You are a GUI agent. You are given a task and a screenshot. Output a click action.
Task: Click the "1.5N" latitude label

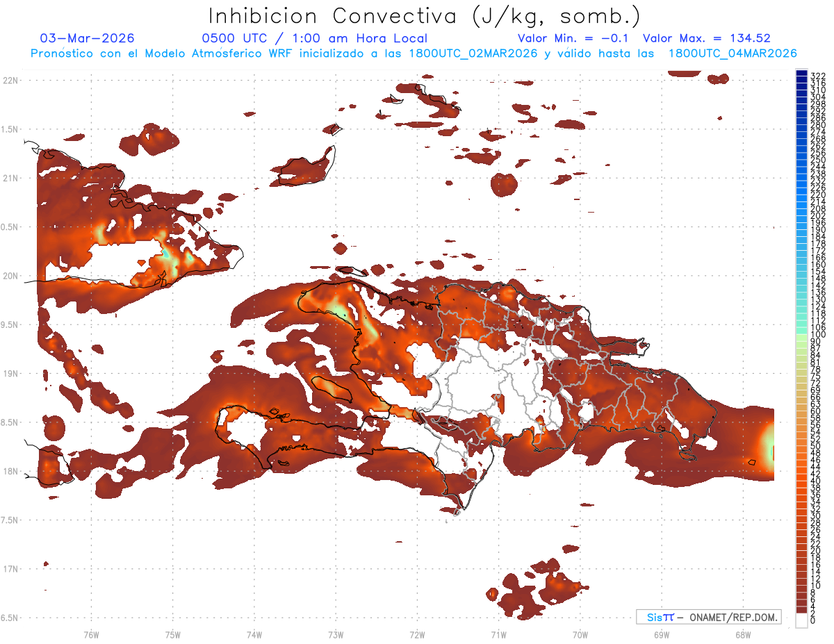coord(11,129)
